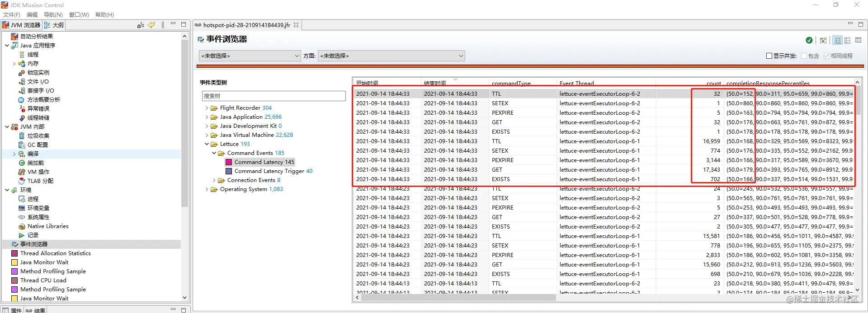Click the 搜索树 search field
Image resolution: width=868 pixels, height=313 pixels.
pos(274,96)
